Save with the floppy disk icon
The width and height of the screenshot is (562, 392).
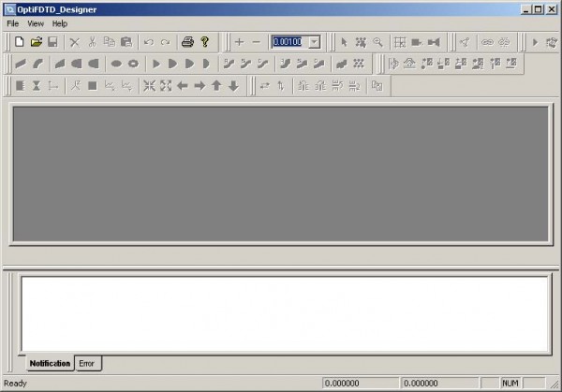(52, 42)
